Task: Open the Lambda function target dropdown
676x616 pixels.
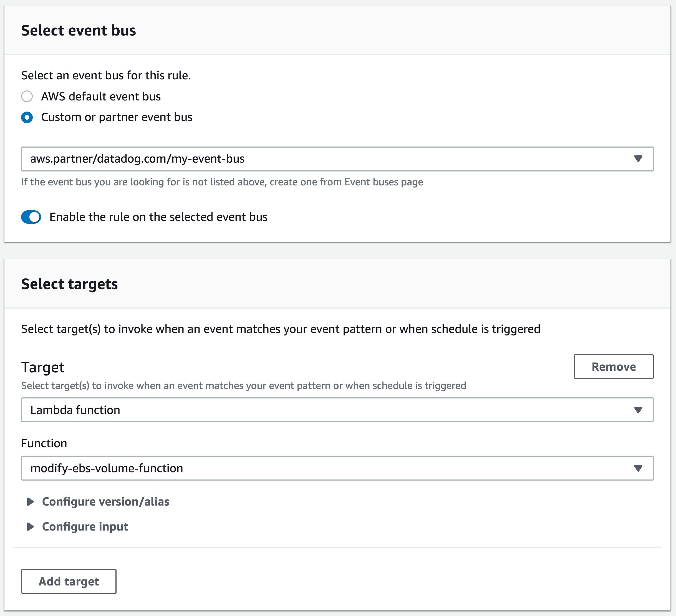Action: click(x=335, y=410)
